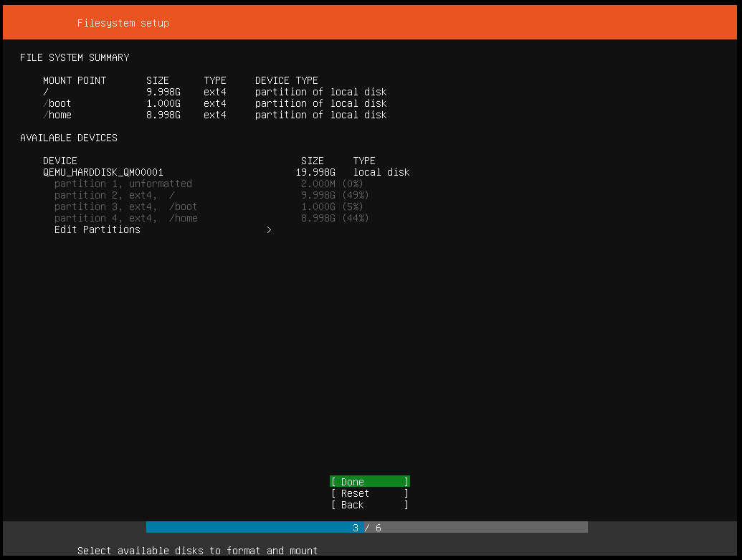The image size is (742, 560).
Task: Click the local disk type value
Action: click(381, 172)
